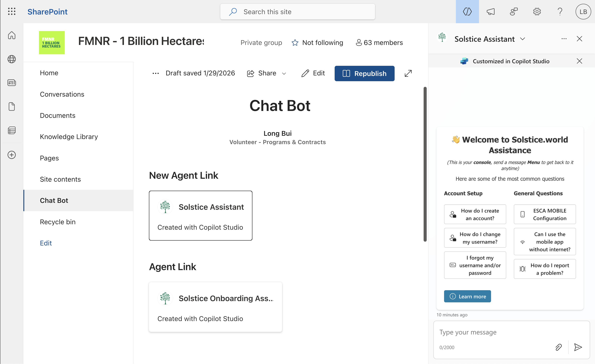Click the My sites globe icon
Viewport: 595px width, 364px height.
[x=12, y=59]
